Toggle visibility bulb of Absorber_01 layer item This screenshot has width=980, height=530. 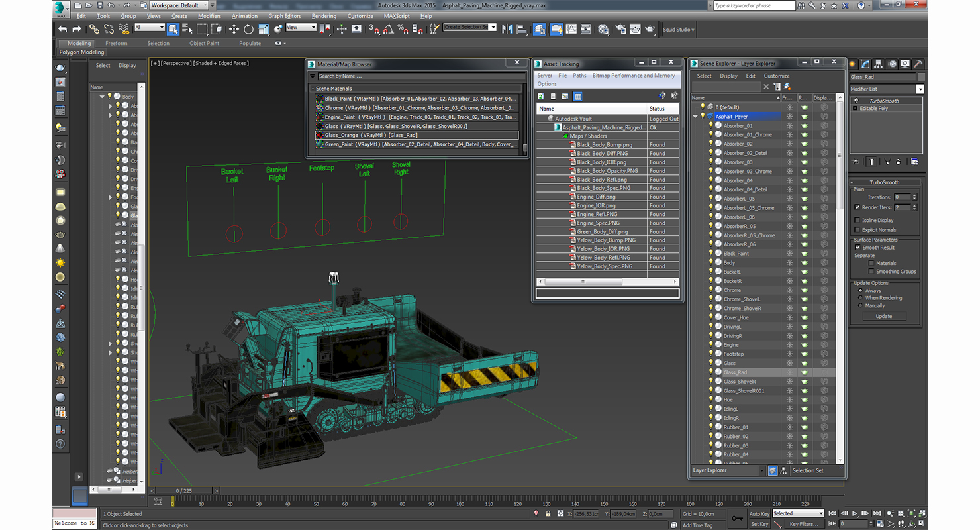(x=711, y=125)
